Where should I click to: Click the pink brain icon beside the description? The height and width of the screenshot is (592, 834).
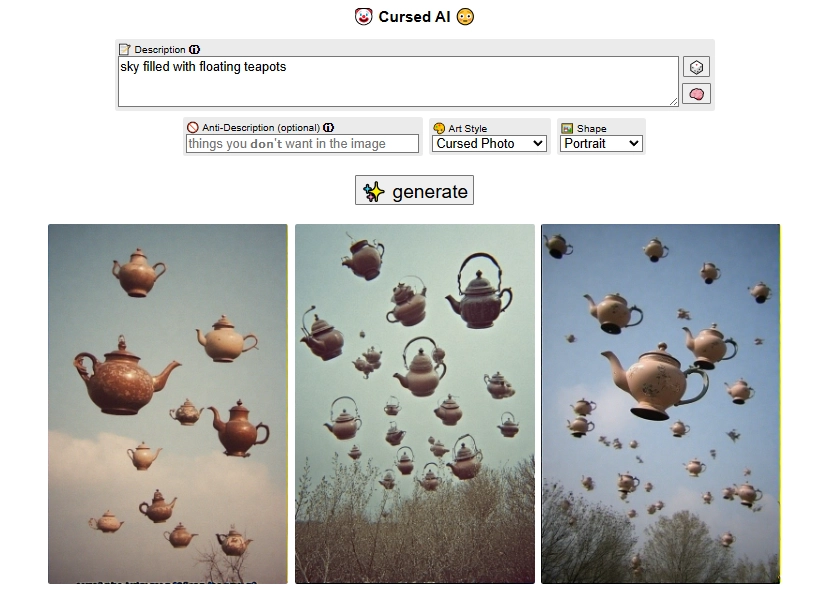click(696, 92)
